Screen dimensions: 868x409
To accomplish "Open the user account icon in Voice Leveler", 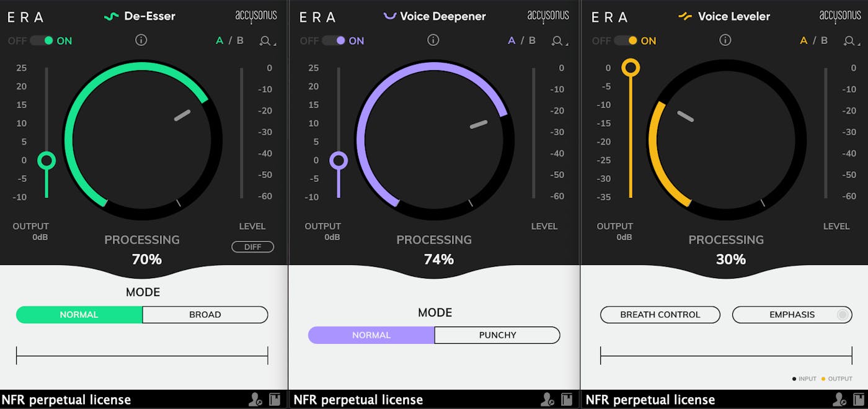I will coord(839,400).
